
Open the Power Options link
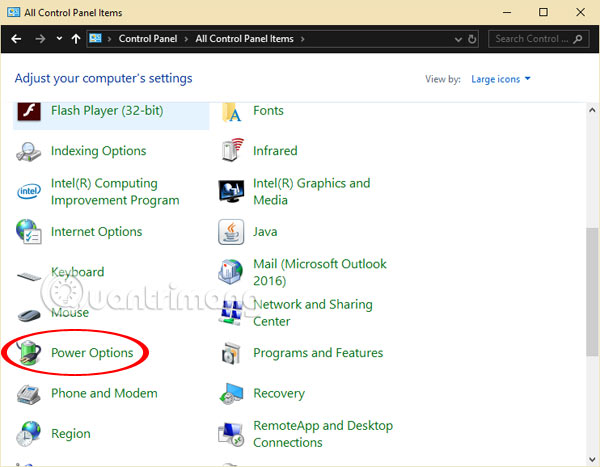click(92, 353)
